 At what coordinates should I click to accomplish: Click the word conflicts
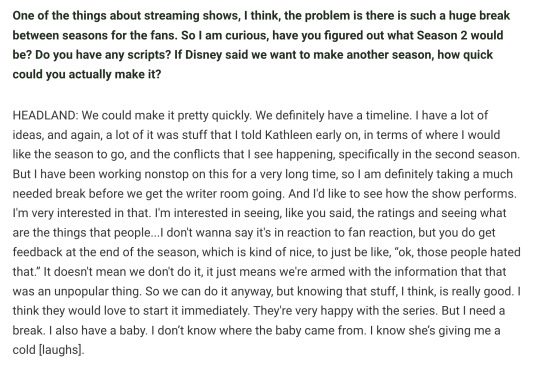point(197,154)
